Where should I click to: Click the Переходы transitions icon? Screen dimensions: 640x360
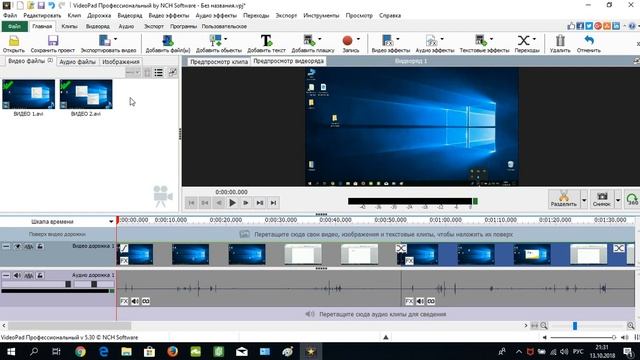point(524,41)
